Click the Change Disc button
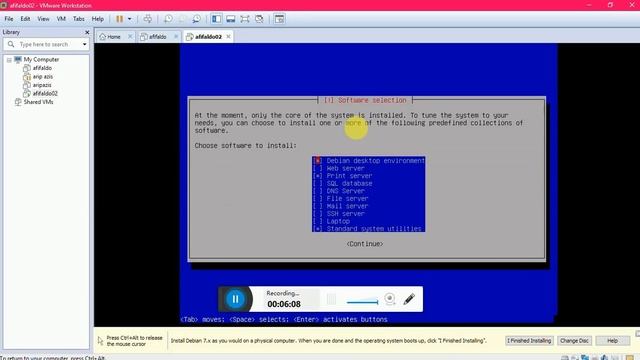Screen dimensions: 640x360 click(574, 340)
